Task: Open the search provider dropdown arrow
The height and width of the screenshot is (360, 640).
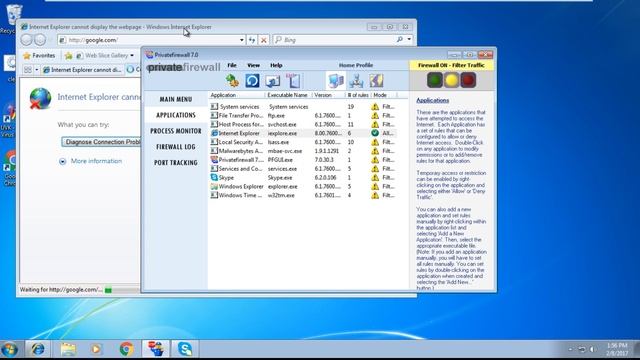Action: coord(409,40)
